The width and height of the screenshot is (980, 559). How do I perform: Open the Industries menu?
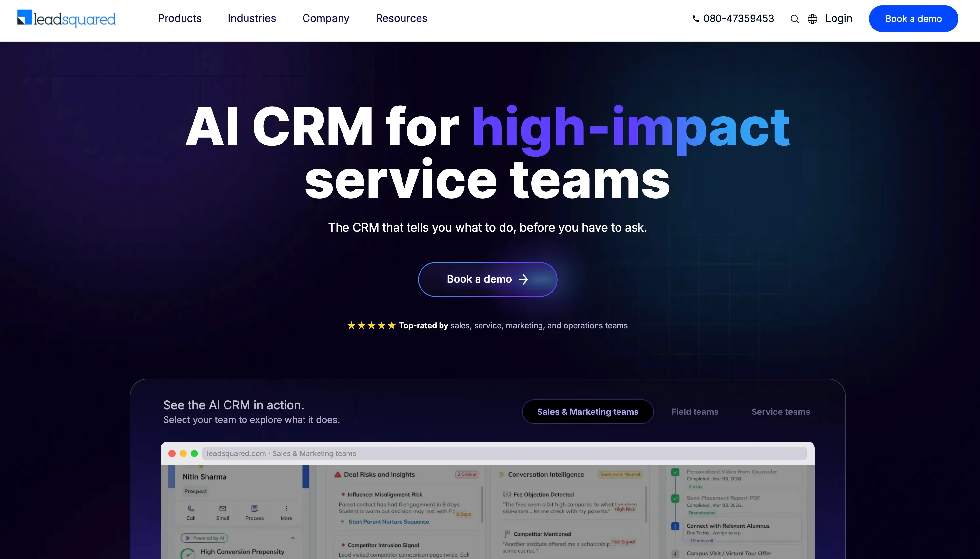click(x=251, y=18)
